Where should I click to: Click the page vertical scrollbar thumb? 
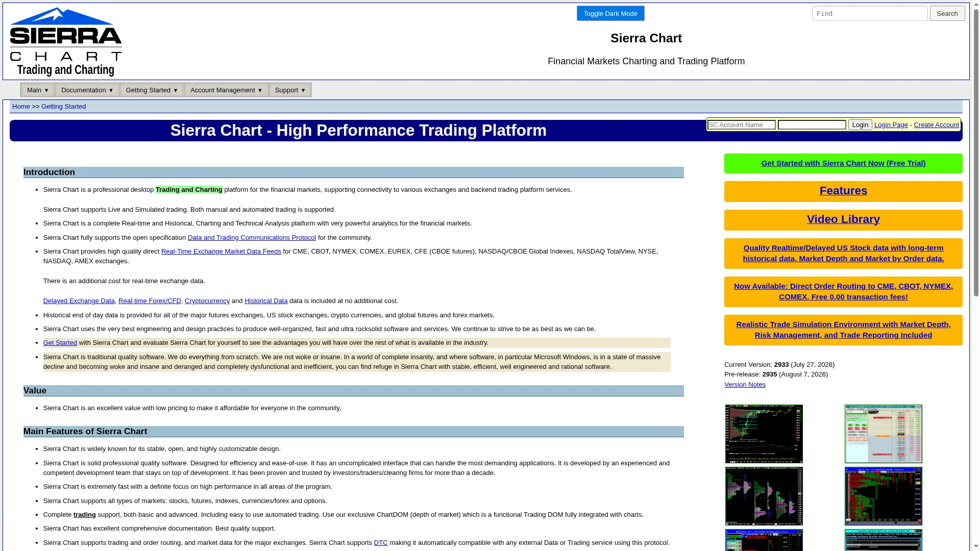point(976,152)
